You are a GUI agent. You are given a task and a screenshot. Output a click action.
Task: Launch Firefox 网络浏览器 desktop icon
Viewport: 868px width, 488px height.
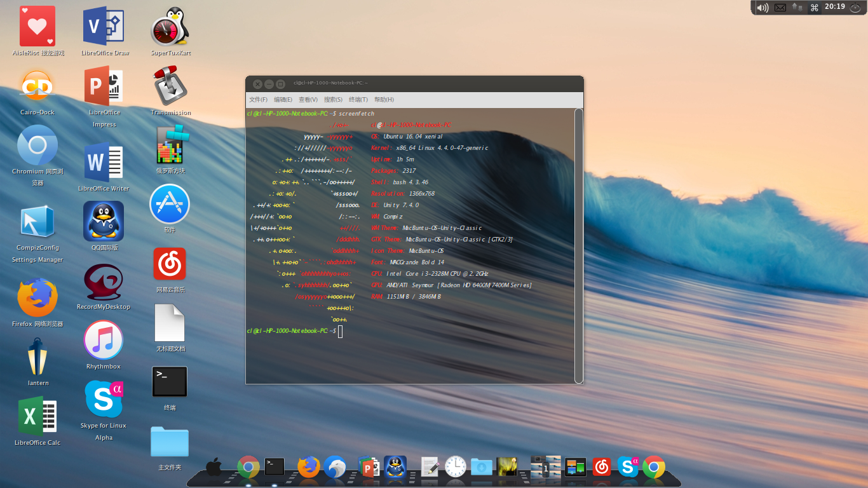click(37, 297)
